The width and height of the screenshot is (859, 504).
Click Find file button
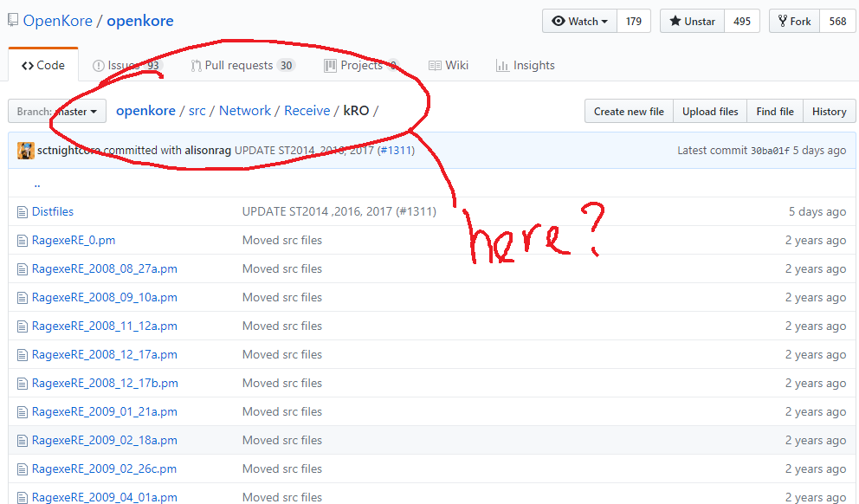(x=775, y=111)
